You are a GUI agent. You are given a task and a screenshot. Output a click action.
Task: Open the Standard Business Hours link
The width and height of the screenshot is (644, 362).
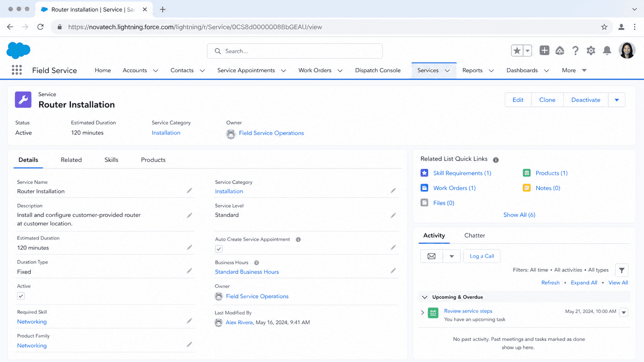pyautogui.click(x=247, y=272)
